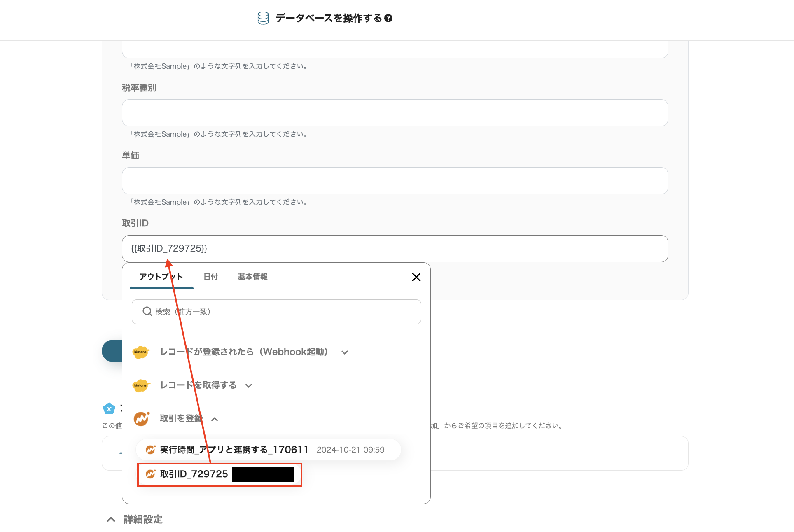This screenshot has height=532, width=794.
Task: Expand the レコードを取得する chevron
Action: 248,386
